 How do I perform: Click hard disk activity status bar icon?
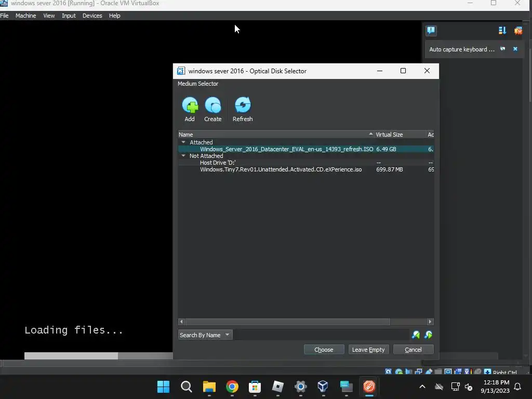[x=389, y=371]
